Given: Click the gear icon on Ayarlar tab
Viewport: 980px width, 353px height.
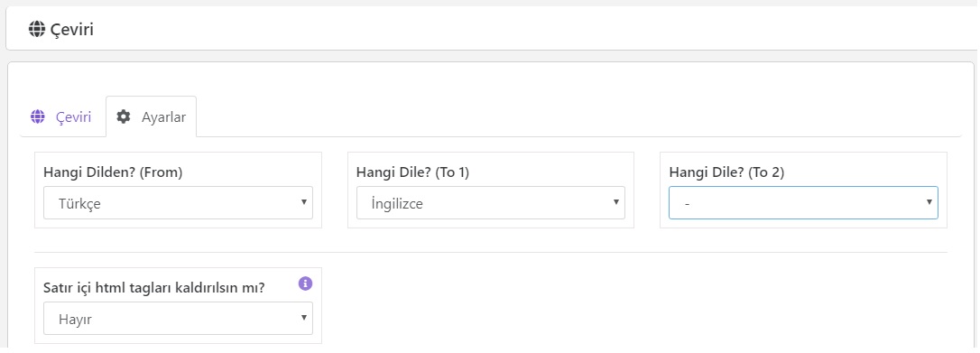Looking at the screenshot, I should [124, 116].
